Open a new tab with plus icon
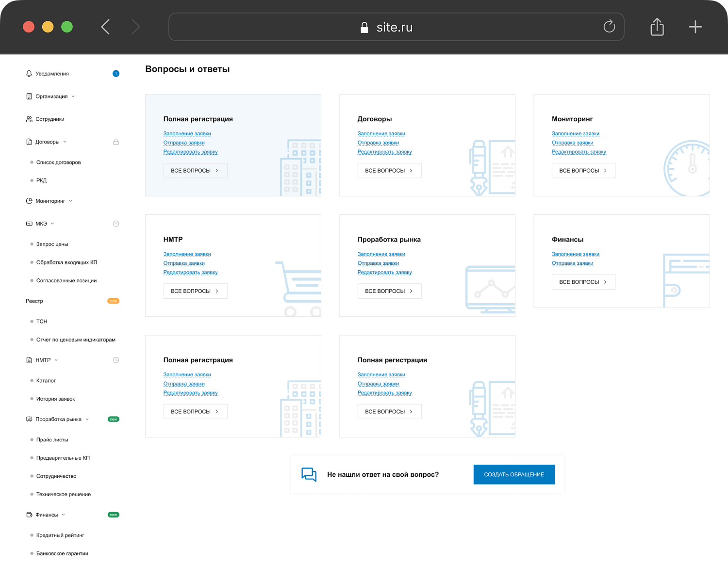This screenshot has height=567, width=728. [695, 27]
